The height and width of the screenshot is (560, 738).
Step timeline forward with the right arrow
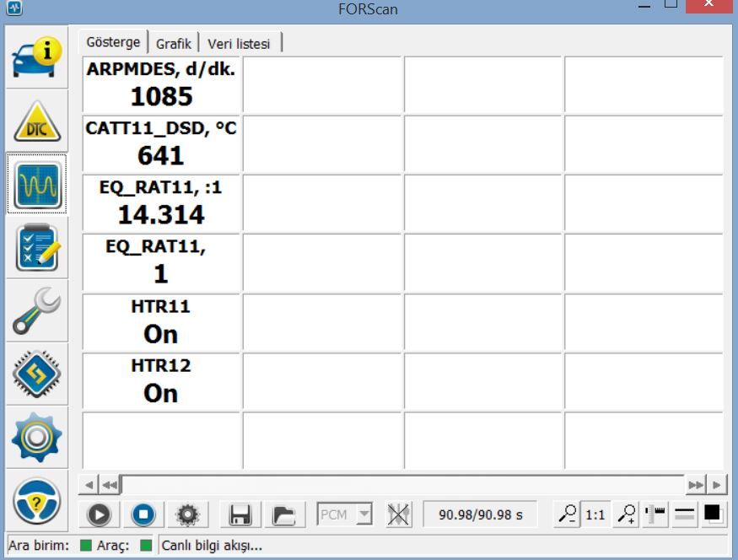coord(717,485)
